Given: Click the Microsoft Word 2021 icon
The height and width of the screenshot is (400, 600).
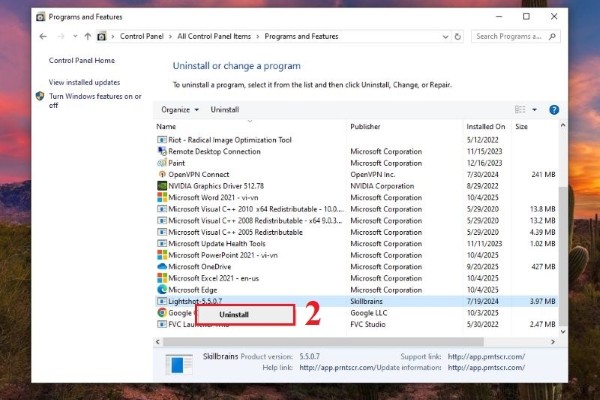Looking at the screenshot, I should 162,198.
